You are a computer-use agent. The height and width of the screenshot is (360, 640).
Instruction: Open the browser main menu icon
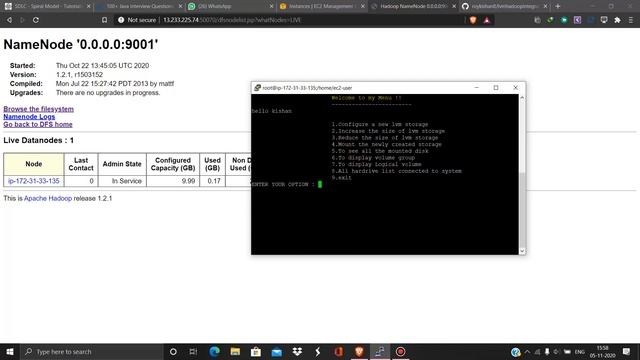point(631,20)
